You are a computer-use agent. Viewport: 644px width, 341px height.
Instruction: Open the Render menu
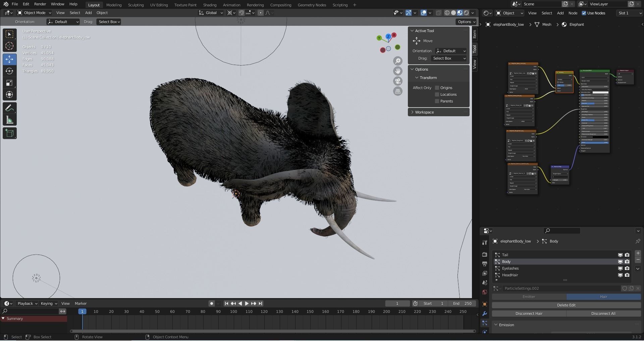pos(40,4)
